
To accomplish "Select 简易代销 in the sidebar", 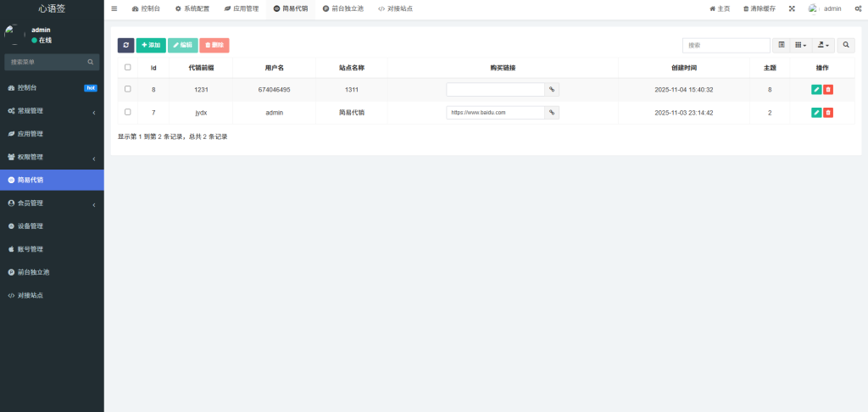I will tap(52, 180).
